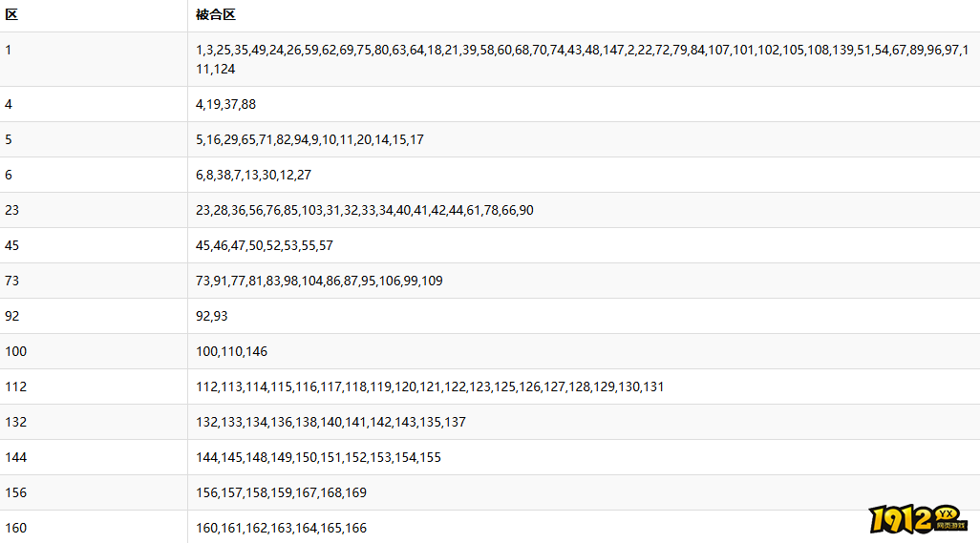Click the 1912YX logo watermark
This screenshot has height=543, width=980.
(x=918, y=519)
